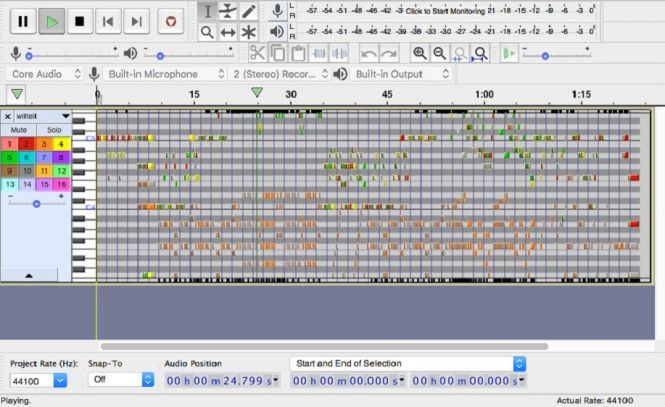Screen dimensions: 665x407
Task: Toggle MIDI channel 4 button
Action: point(61,144)
